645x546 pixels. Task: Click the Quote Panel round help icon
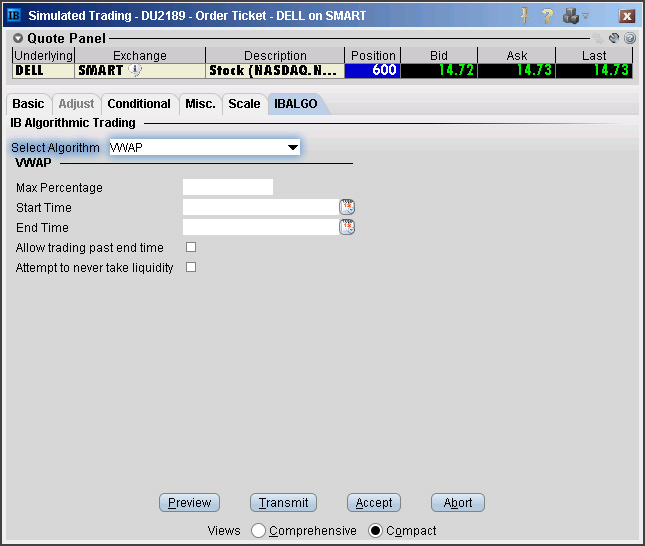(x=630, y=38)
